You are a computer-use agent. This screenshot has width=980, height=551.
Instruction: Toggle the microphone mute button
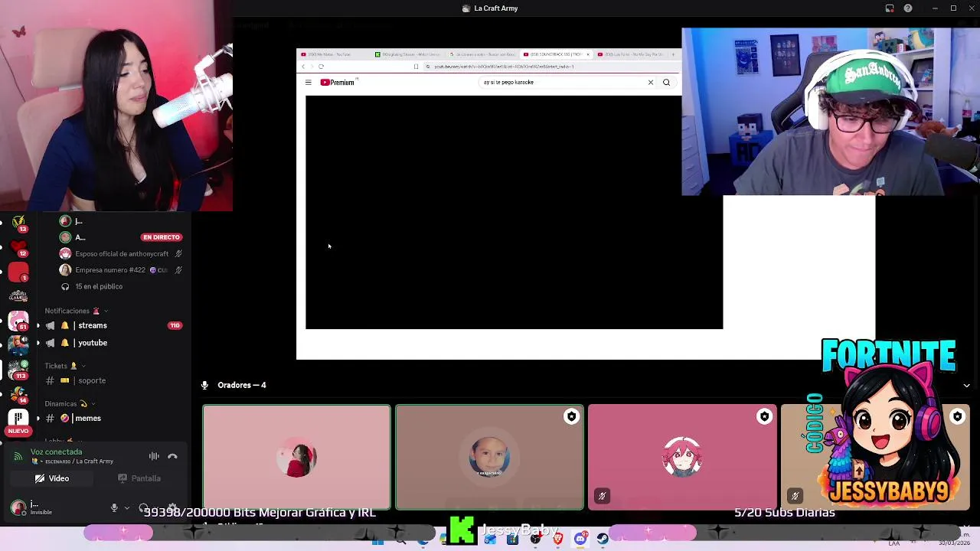pyautogui.click(x=114, y=508)
